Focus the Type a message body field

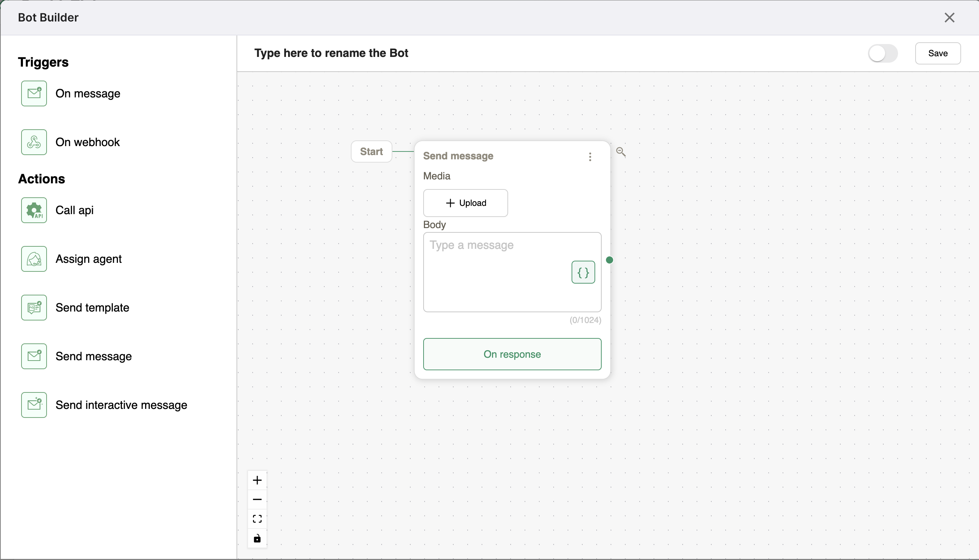[x=512, y=272]
